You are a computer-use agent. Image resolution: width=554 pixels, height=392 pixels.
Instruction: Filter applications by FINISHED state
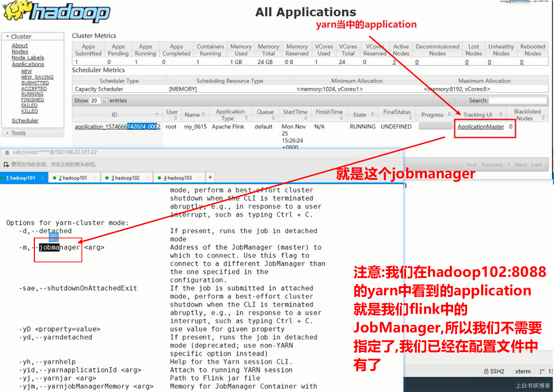click(32, 100)
